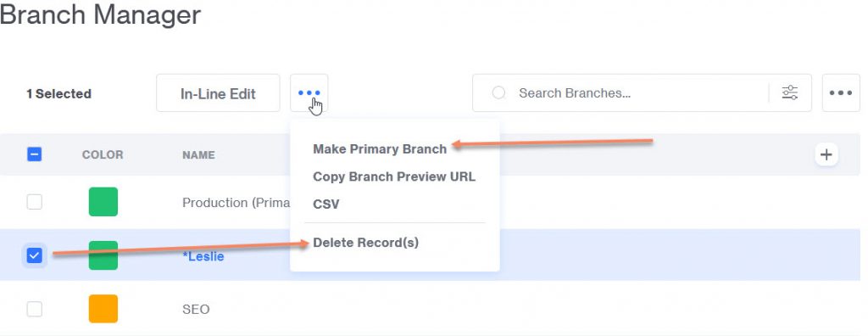868x336 pixels.
Task: Sort by the NAME column header
Action: tap(198, 155)
